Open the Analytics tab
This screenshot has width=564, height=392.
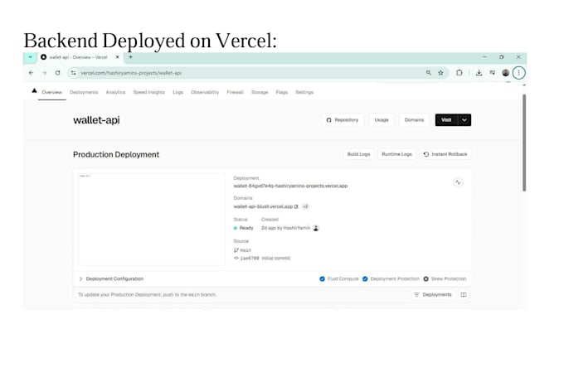(115, 92)
